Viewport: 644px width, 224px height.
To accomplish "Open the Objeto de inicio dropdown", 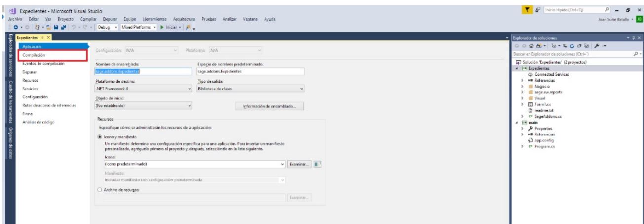I will click(143, 106).
